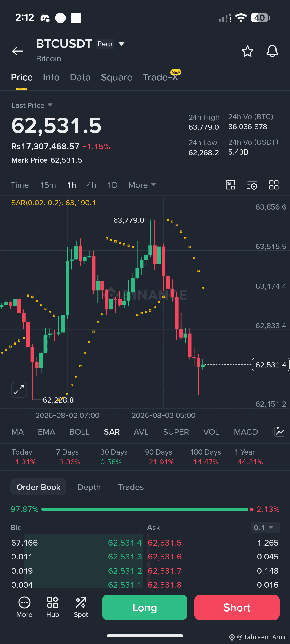Switch to the Price tab
290x644 pixels.
click(22, 77)
